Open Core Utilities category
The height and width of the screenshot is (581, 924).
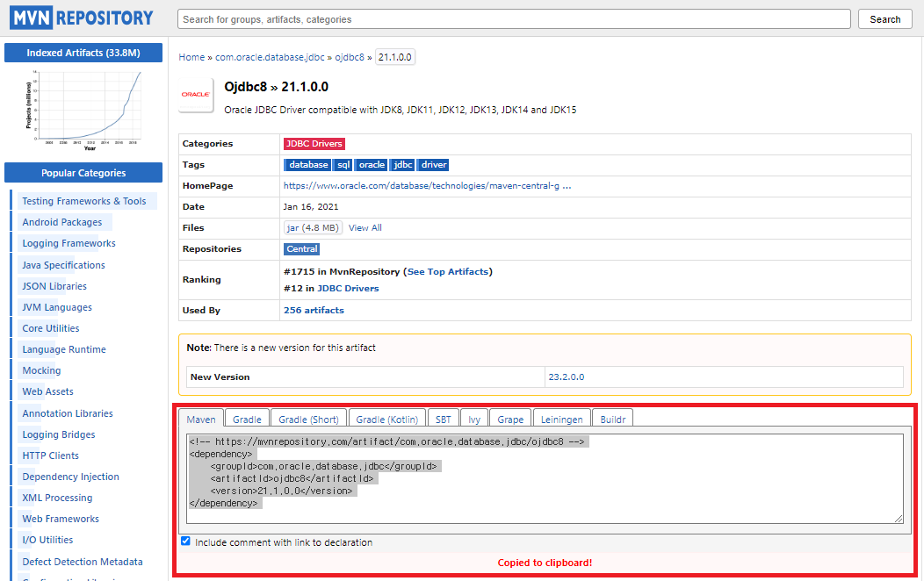point(51,328)
